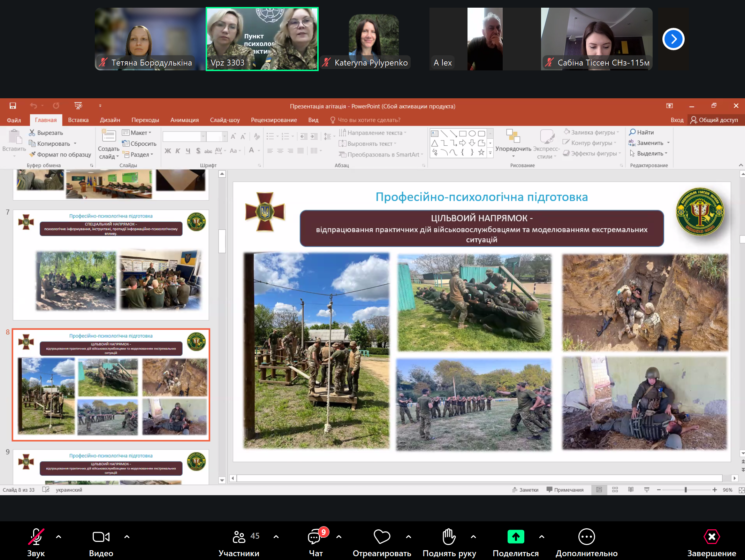Viewport: 745px width, 560px height.
Task: Toggle the Video camera button
Action: [101, 537]
